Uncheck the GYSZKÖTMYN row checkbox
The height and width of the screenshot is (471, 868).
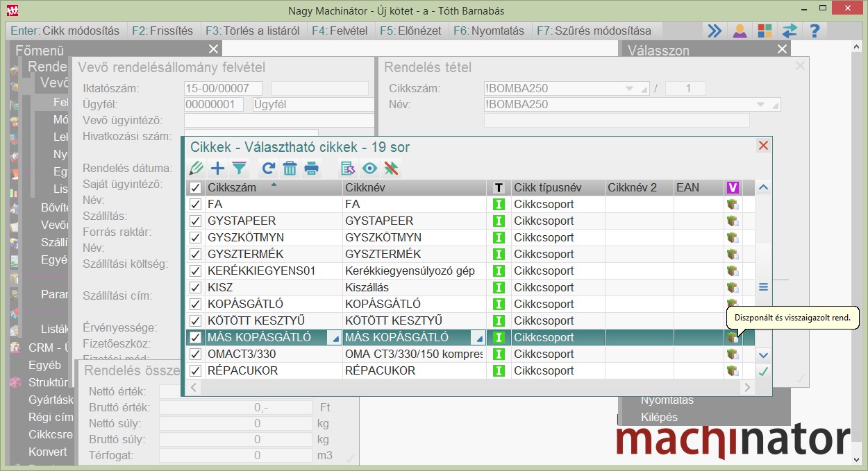197,237
